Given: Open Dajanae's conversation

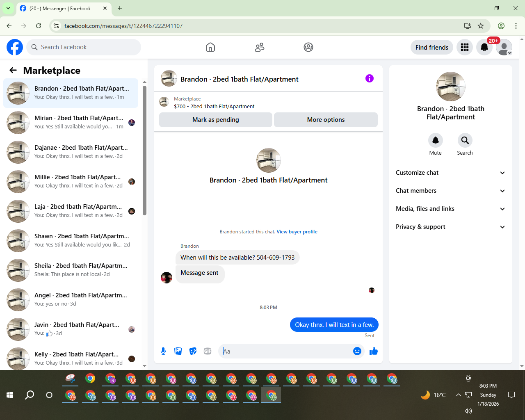Looking at the screenshot, I should [x=71, y=152].
